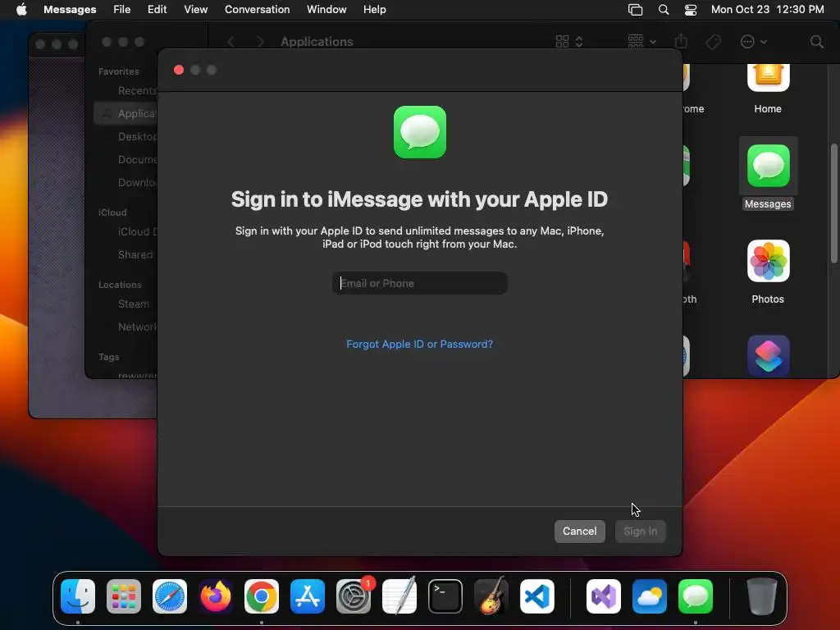Open TextEdit from the Dock
This screenshot has width=840, height=630.
(399, 596)
